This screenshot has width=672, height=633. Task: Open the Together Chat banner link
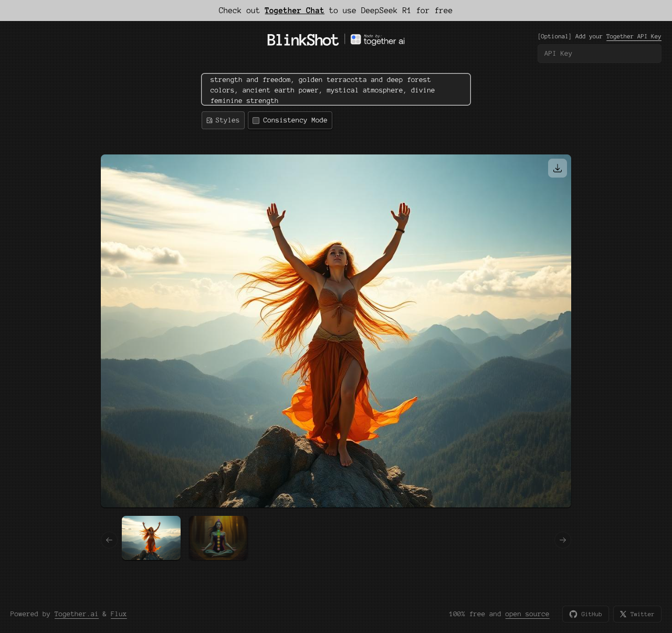point(294,11)
